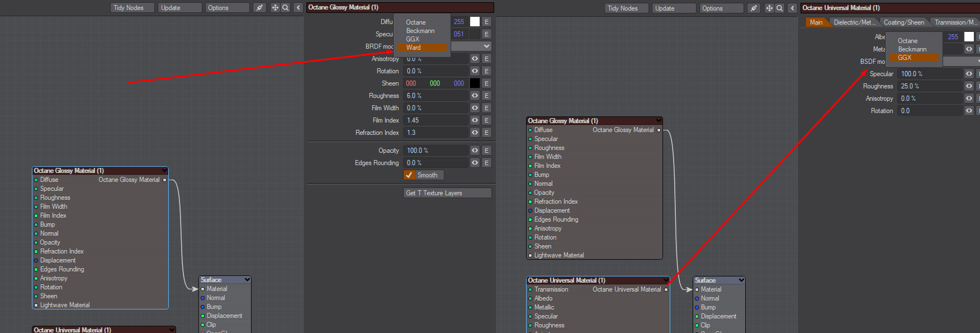Click the Diffuse E envelope button
The image size is (980, 333).
pos(486,22)
